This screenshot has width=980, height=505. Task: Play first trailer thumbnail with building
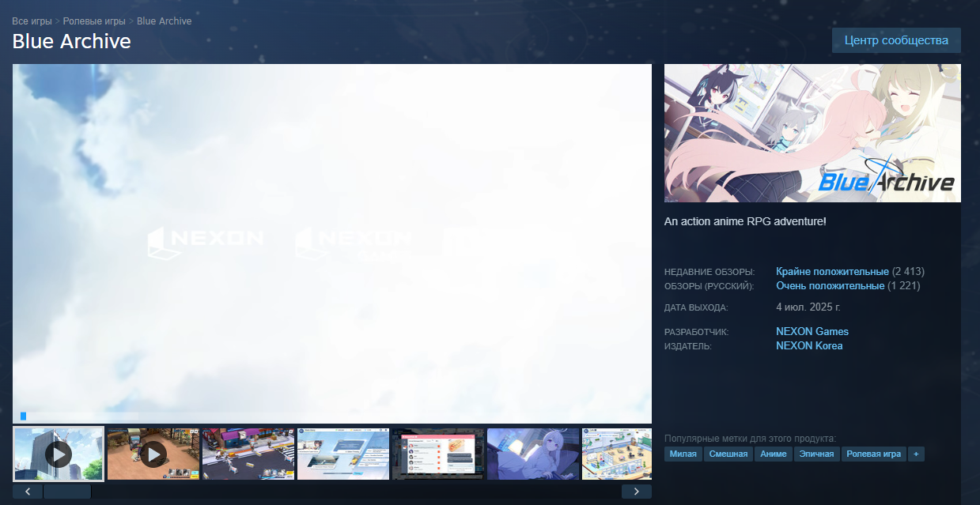click(59, 454)
